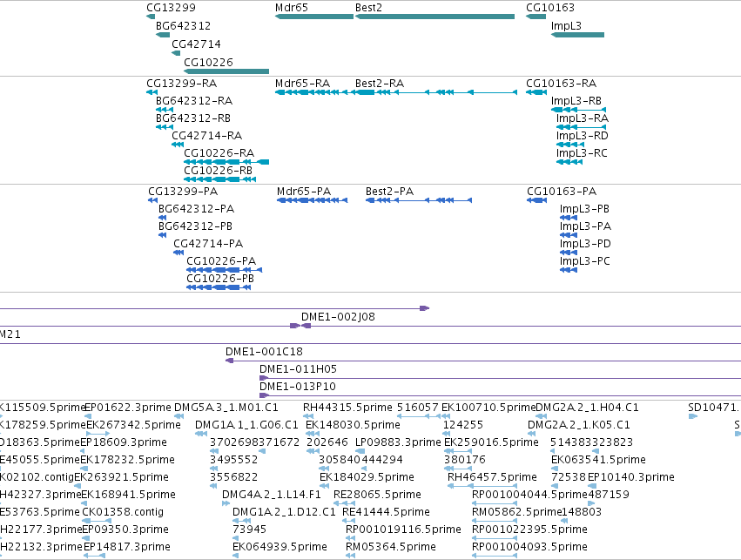Click EST DMG4A.2_1.L14.F1
741x560 pixels.
(272, 496)
